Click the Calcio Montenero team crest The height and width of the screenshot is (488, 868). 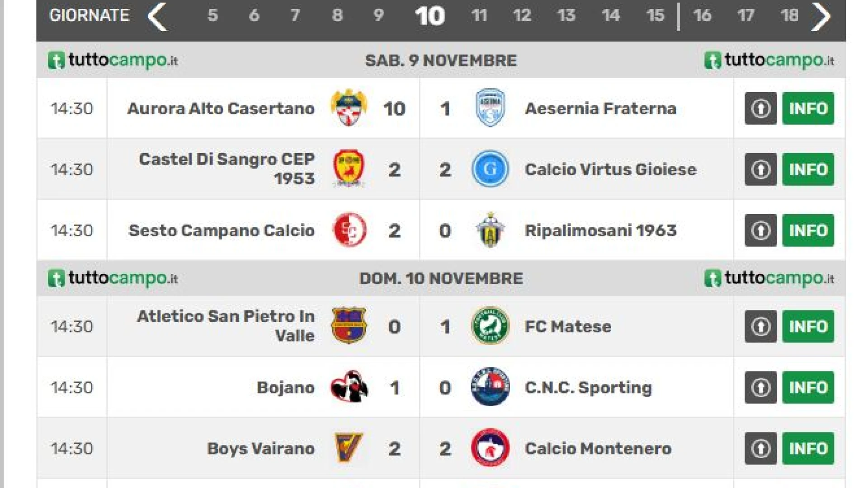pos(490,448)
